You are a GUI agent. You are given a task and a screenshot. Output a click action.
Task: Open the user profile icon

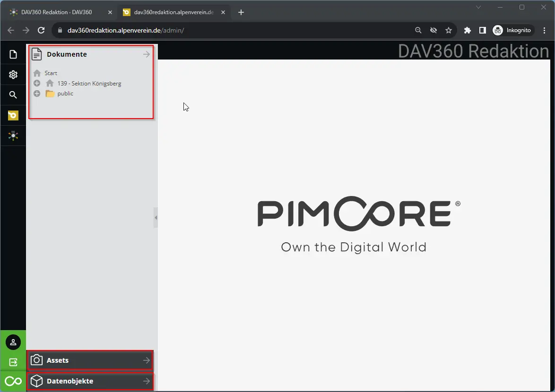click(x=13, y=342)
